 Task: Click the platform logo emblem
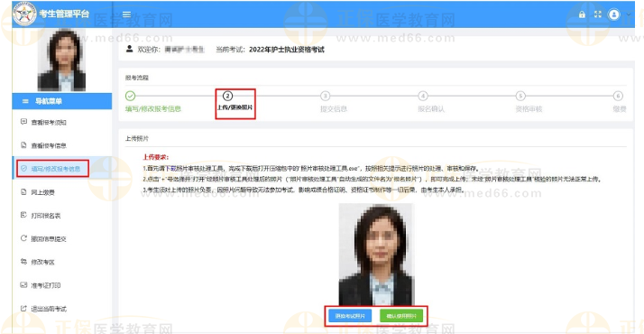(24, 14)
